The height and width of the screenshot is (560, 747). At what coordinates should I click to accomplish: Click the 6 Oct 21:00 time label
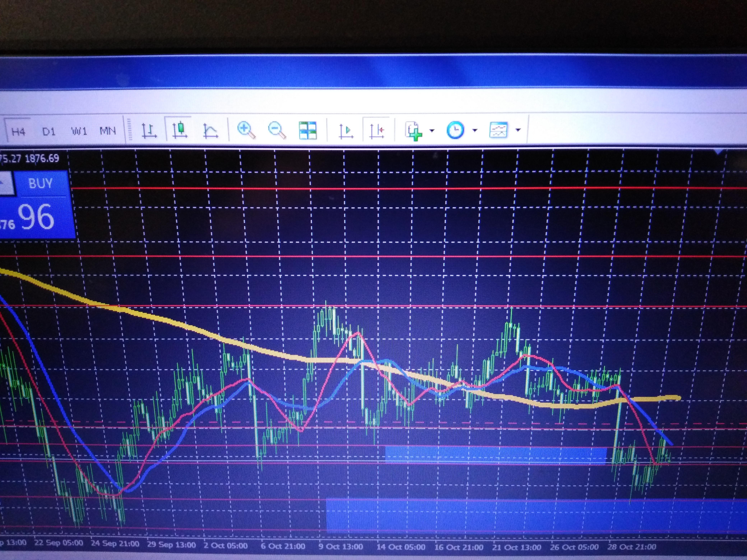click(x=283, y=546)
